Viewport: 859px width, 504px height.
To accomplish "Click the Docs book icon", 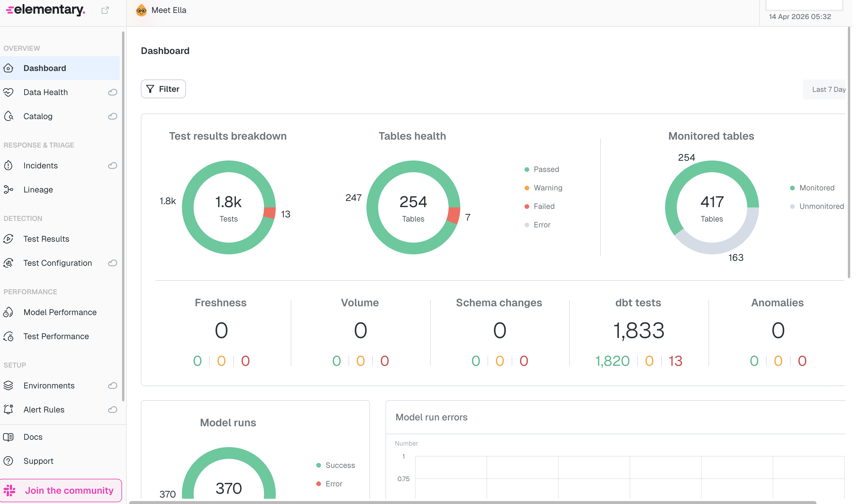I will tap(9, 437).
